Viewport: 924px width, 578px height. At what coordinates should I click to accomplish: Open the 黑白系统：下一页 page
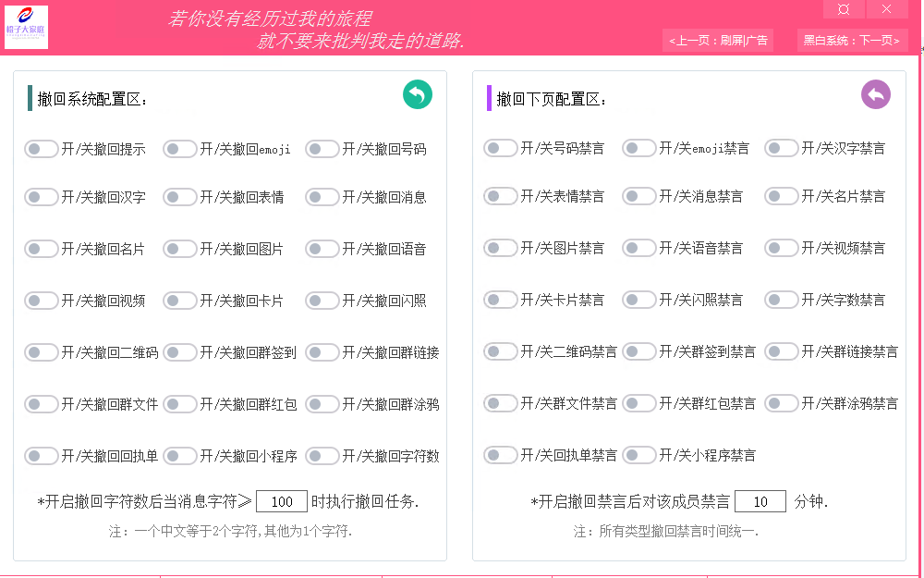851,40
